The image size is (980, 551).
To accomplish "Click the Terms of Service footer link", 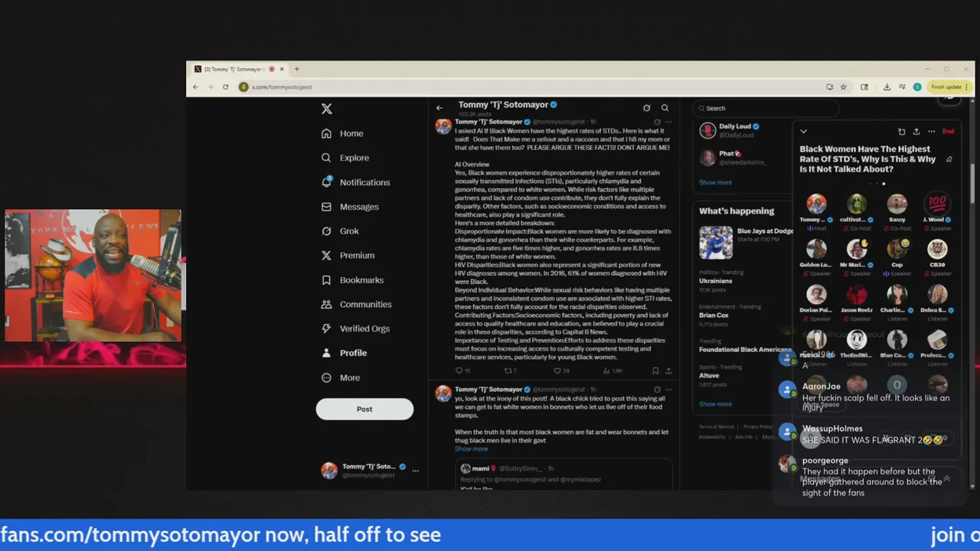I will click(716, 427).
